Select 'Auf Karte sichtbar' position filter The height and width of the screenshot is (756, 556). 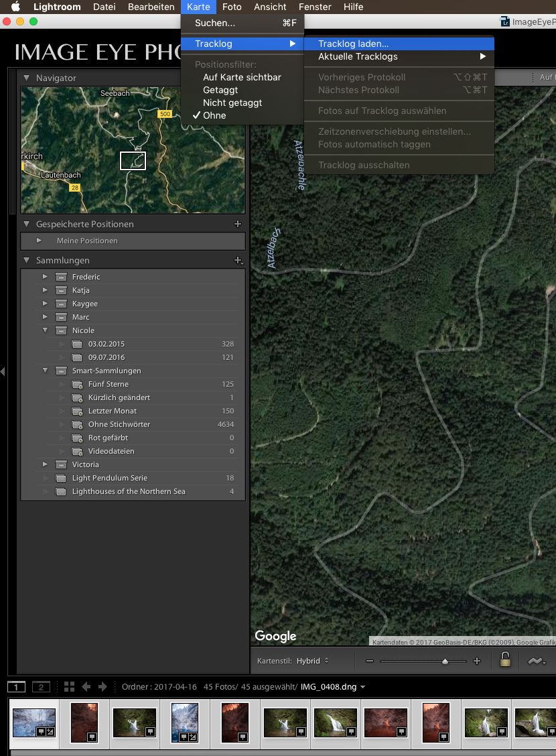point(242,77)
